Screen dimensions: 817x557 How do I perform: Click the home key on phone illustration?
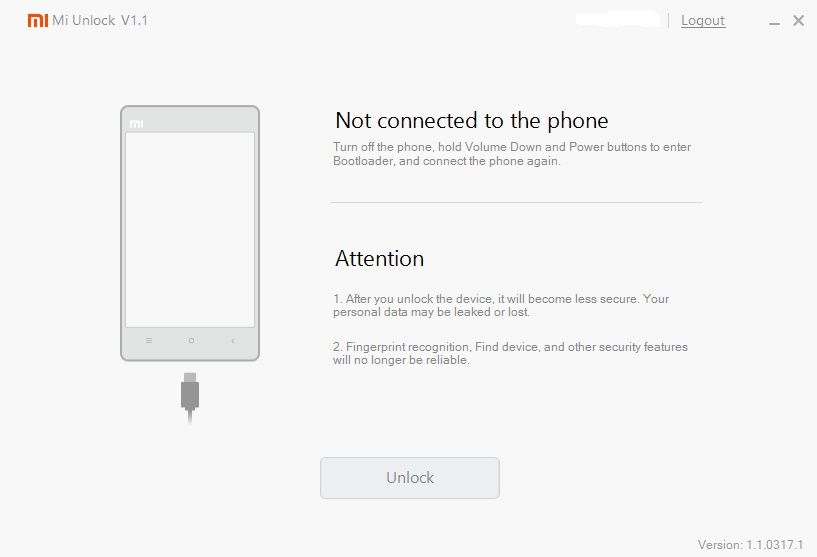tap(191, 341)
